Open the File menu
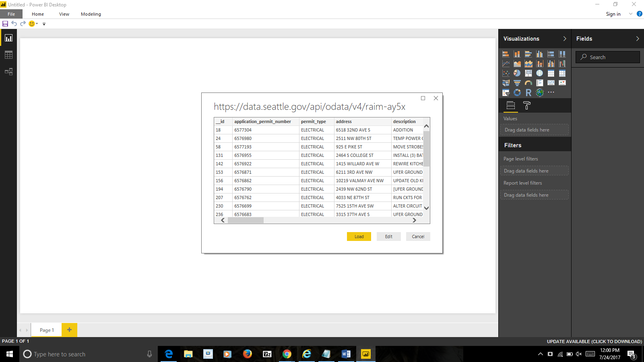 click(x=11, y=14)
